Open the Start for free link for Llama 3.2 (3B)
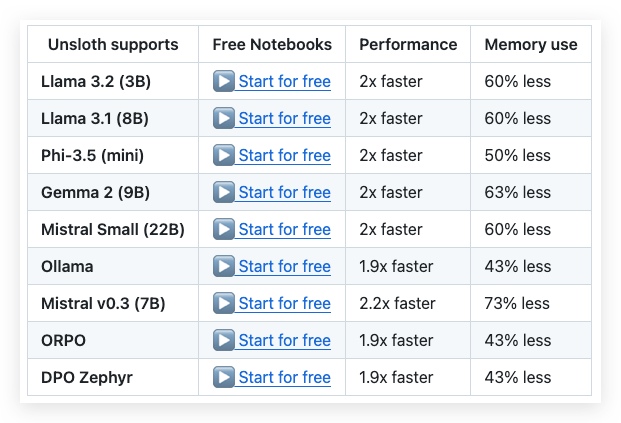The height and width of the screenshot is (423, 621). click(284, 82)
